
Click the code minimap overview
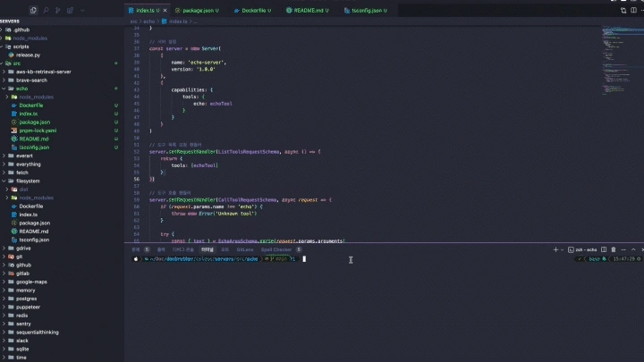click(x=623, y=62)
